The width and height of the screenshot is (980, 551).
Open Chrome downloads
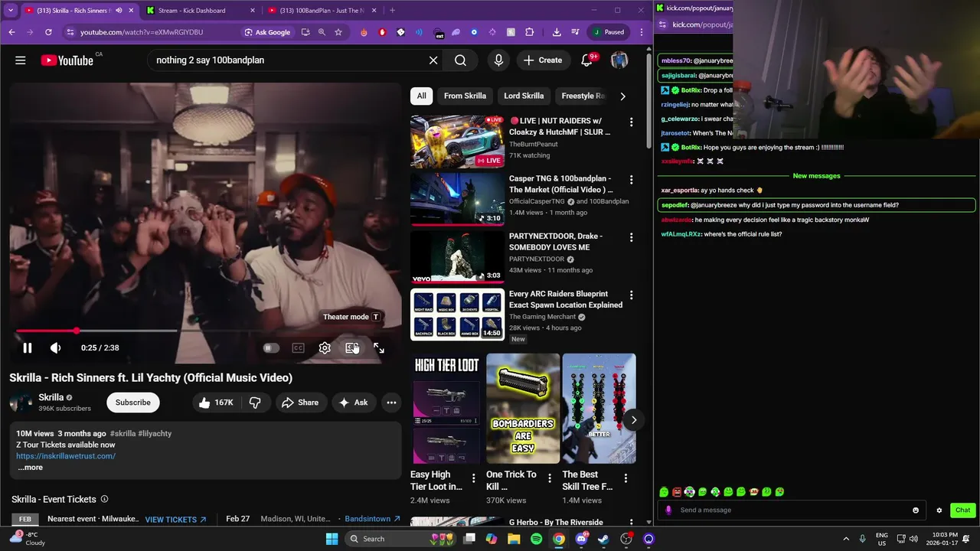[x=557, y=32]
